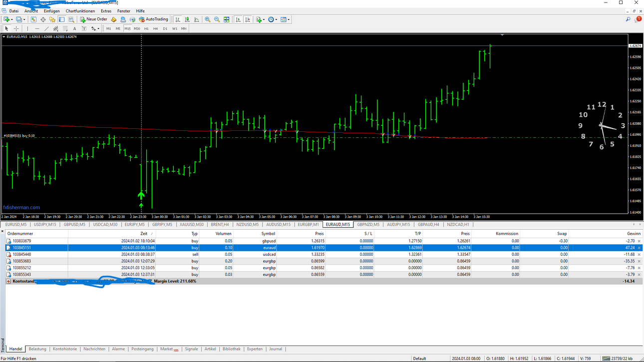Image resolution: width=644 pixels, height=362 pixels.
Task: Open the MetaEditor yellow book icon
Action: point(114,19)
